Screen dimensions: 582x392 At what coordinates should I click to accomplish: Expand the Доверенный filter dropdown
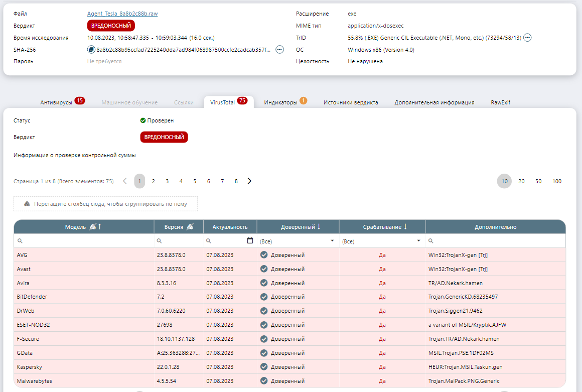332,241
